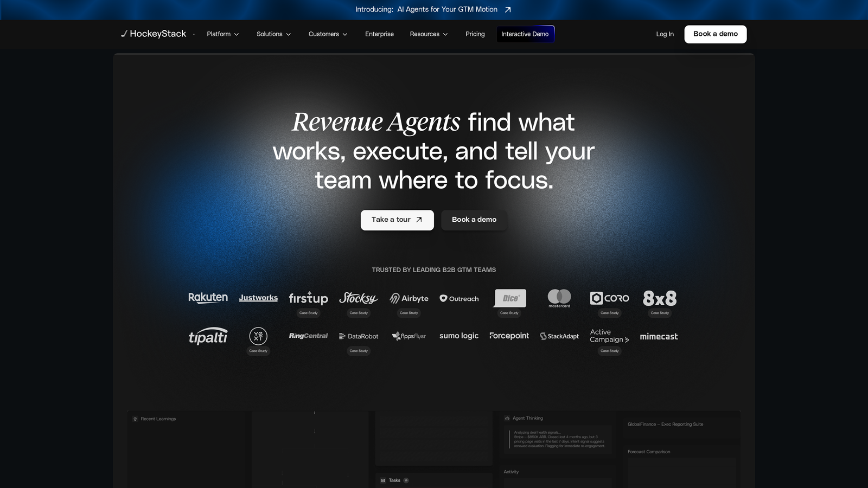The height and width of the screenshot is (488, 868).
Task: Open the Log In page
Action: [664, 34]
